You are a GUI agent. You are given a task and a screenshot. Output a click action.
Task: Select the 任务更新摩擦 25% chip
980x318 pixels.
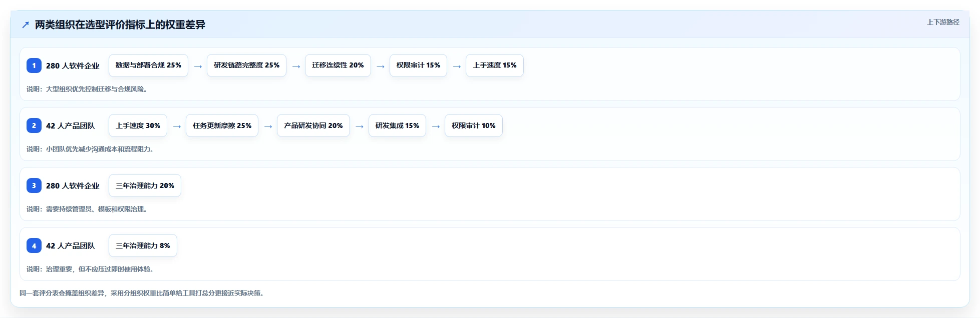pos(222,125)
